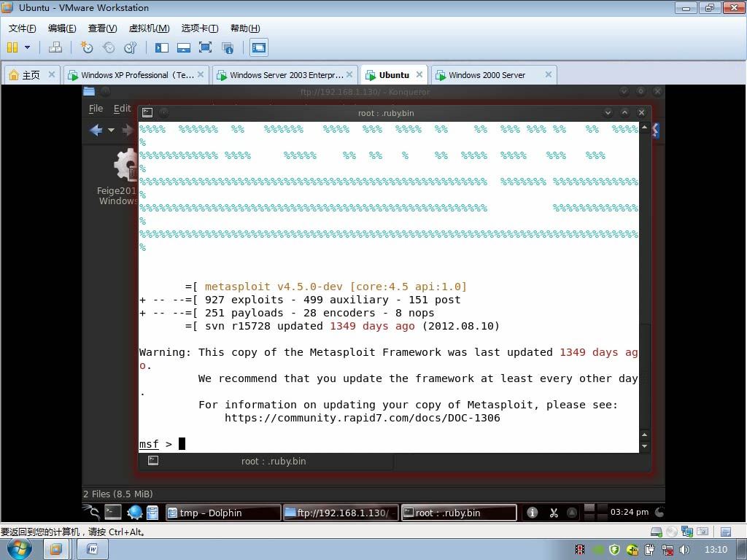
Task: Click the VMware hard disk status icon
Action: [656, 532]
